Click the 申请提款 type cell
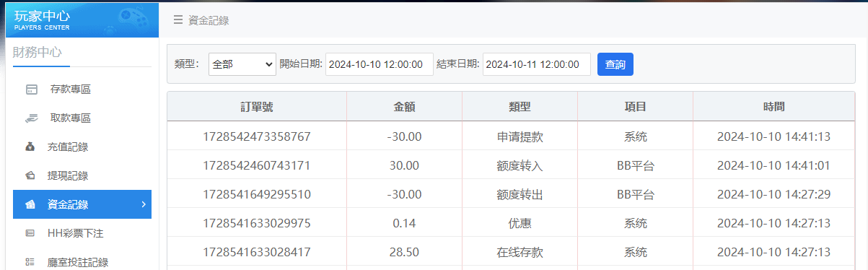Viewport: 868px width, 270px height. [x=520, y=136]
